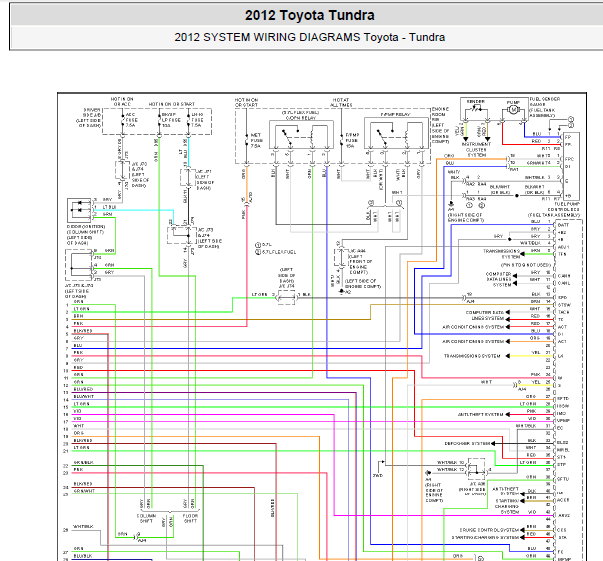603x561 pixels.
Task: Click ANTI-THEFT SYSTEM label on pink IMO wire
Action: [x=481, y=415]
